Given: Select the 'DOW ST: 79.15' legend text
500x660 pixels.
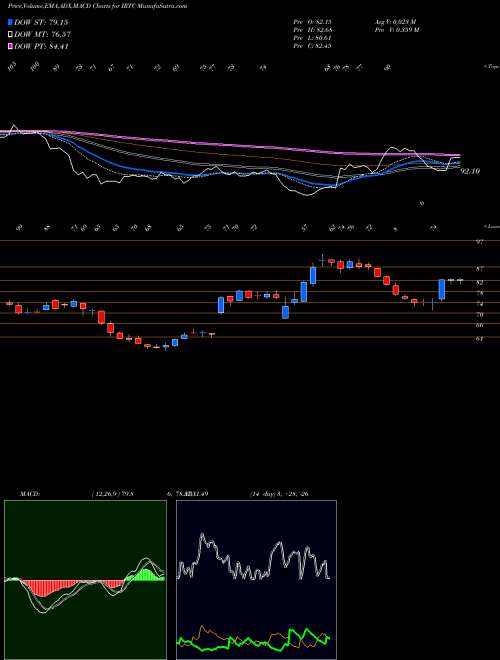Looking at the screenshot, I should point(41,22).
